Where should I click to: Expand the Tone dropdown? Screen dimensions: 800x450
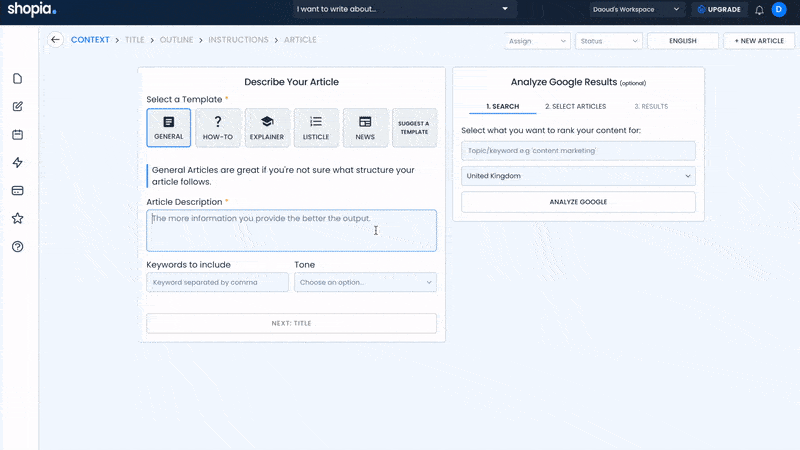pos(365,282)
